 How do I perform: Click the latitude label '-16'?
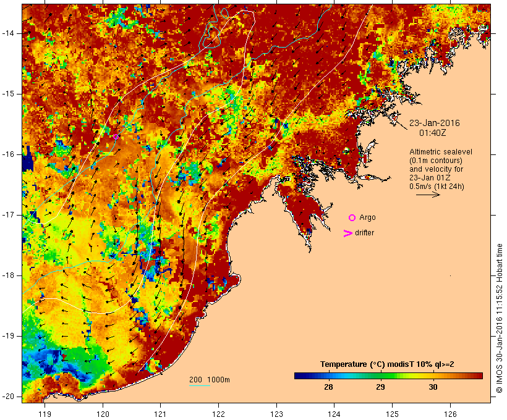(x=8, y=154)
